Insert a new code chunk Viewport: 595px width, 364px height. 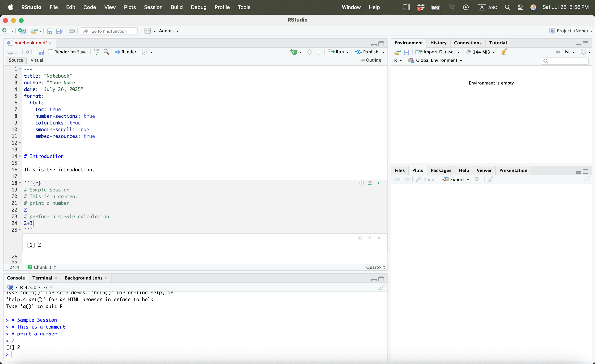(x=293, y=52)
